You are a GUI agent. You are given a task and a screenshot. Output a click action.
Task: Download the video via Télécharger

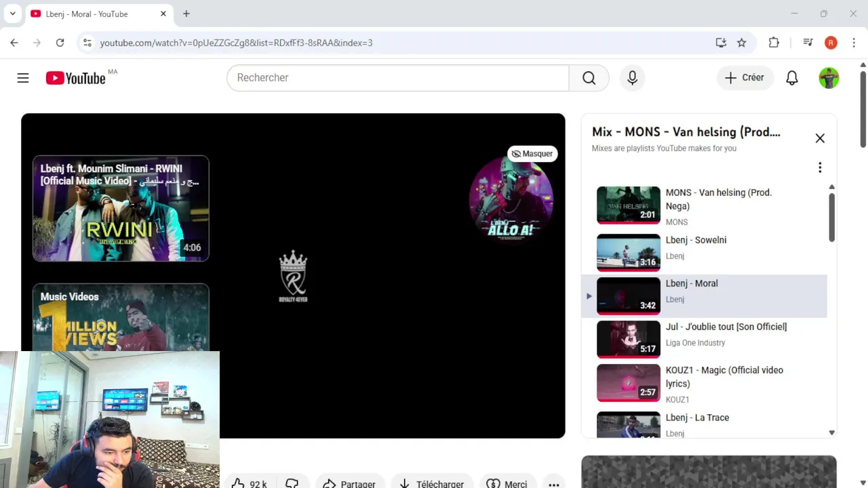(x=431, y=483)
